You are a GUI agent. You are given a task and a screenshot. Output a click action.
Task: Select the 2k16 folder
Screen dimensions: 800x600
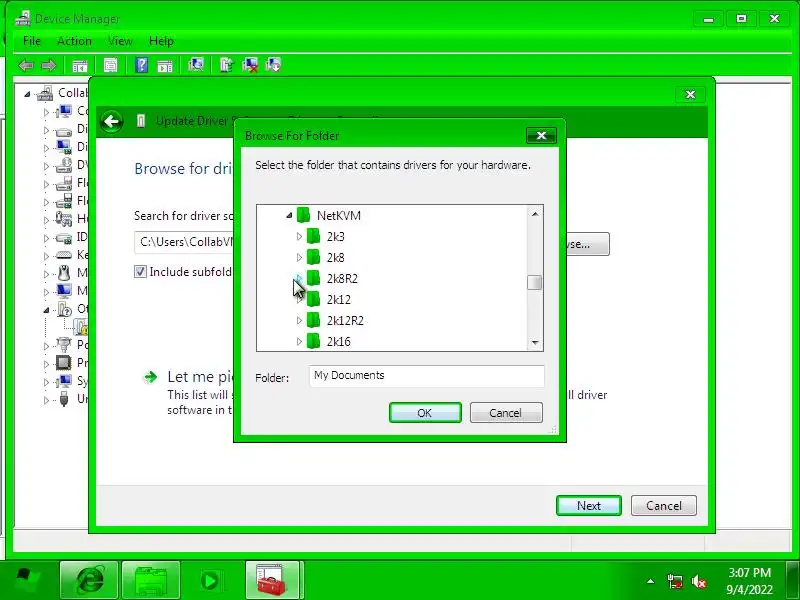point(339,341)
